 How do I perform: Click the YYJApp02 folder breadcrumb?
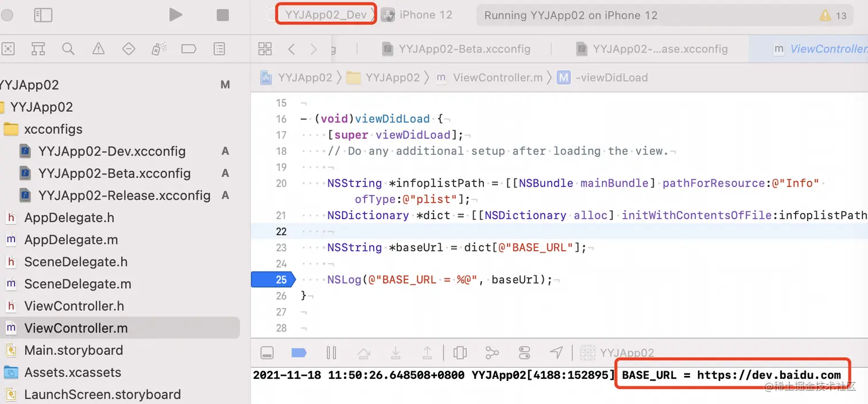pyautogui.click(x=384, y=77)
